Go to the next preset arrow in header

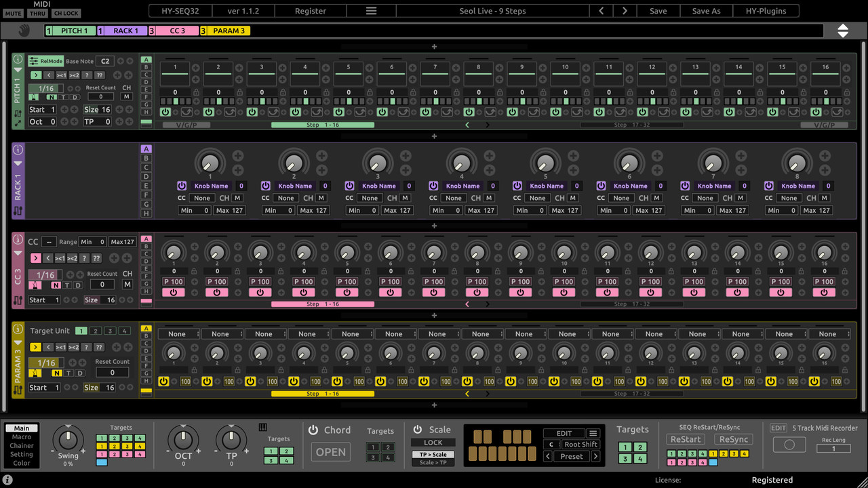pos(625,11)
